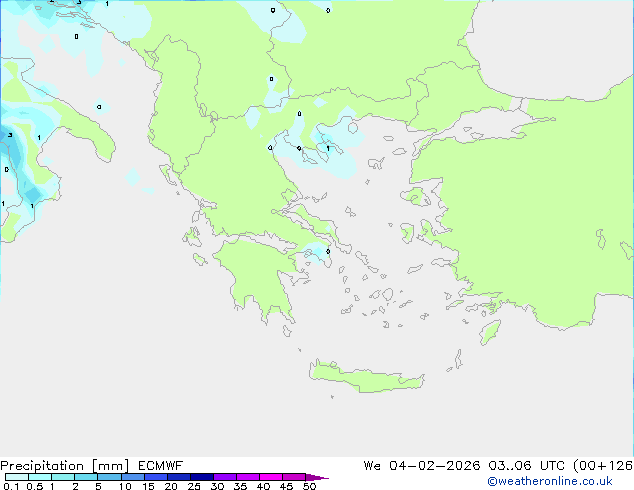Click the '10' legend scale label
634x490 pixels.
125,486
